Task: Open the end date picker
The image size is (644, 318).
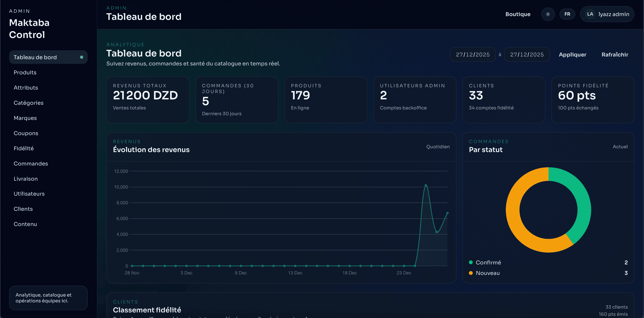Action: tap(527, 54)
